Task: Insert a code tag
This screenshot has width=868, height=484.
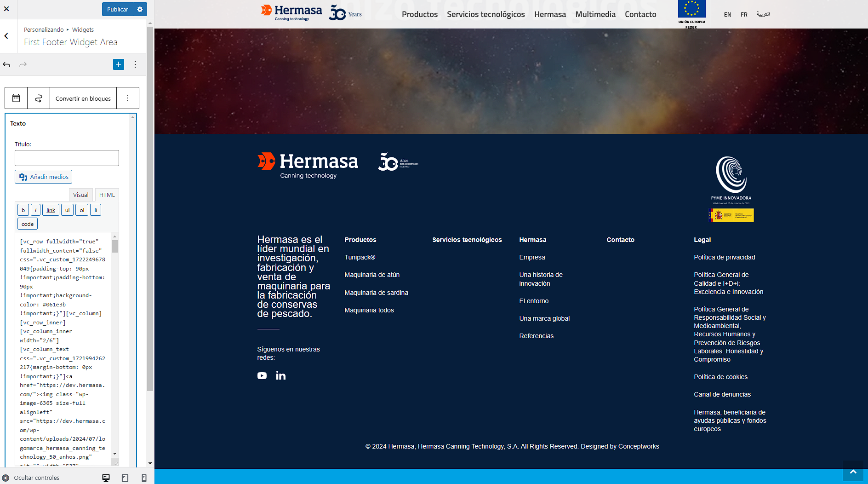Action: coord(28,224)
